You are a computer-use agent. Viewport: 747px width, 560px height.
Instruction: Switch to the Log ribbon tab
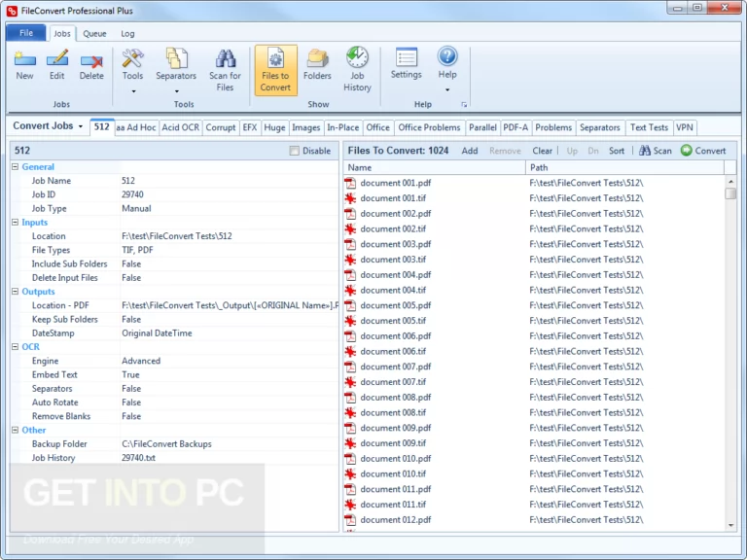point(127,33)
